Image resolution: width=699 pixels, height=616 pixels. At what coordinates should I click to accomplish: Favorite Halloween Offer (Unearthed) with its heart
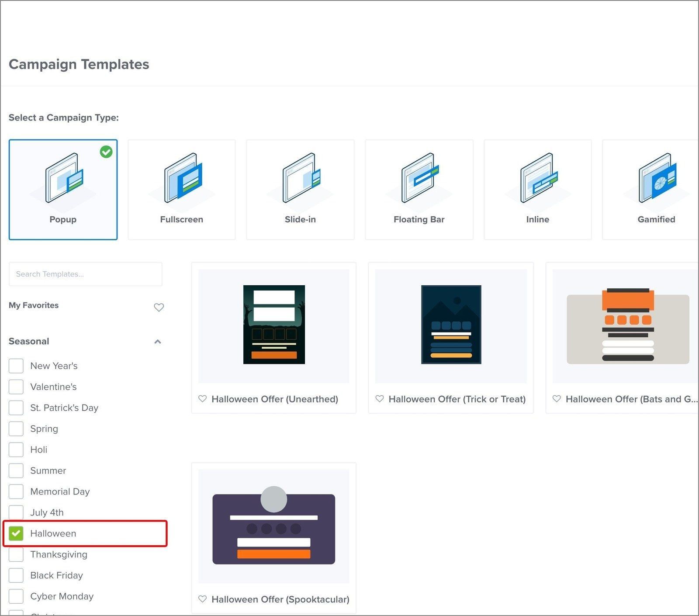[x=202, y=399]
